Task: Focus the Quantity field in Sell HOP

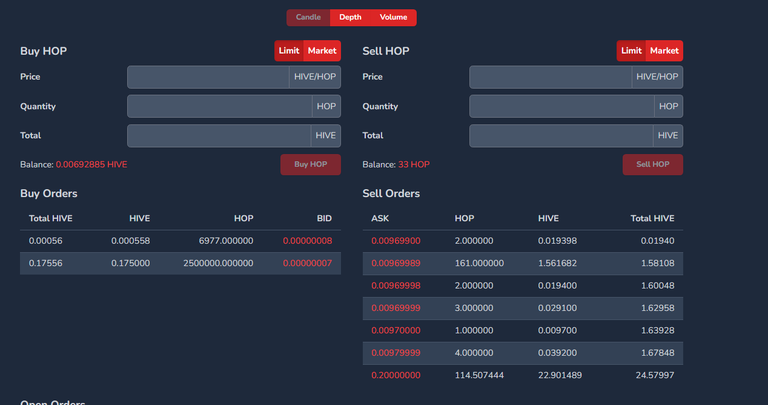Action: pos(562,106)
